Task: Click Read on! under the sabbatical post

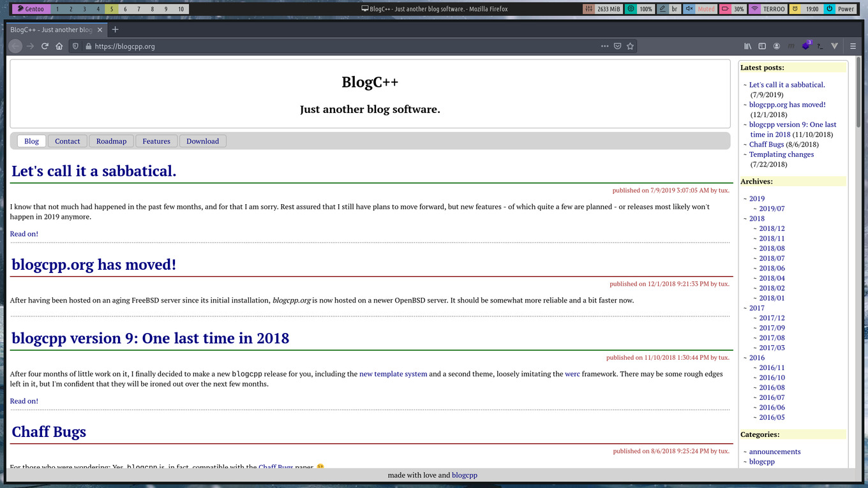Action: pos(24,234)
